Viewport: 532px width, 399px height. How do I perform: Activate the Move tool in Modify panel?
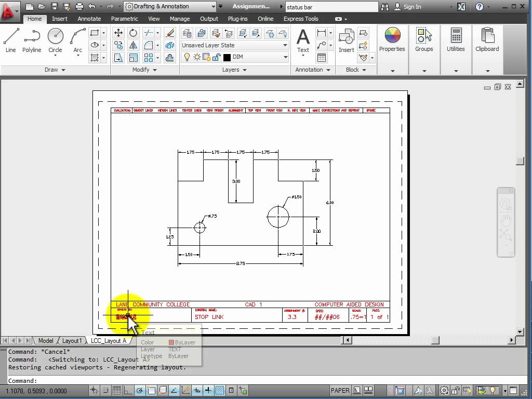(x=118, y=33)
